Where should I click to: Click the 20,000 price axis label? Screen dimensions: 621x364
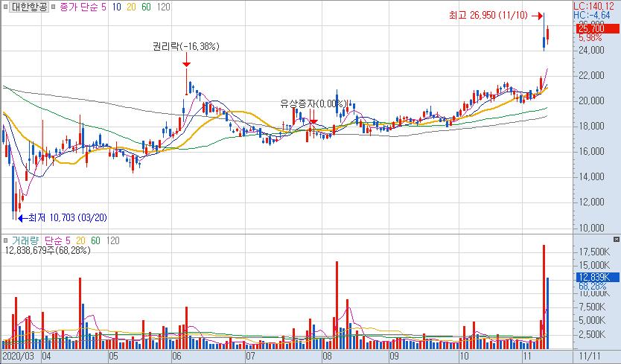(591, 100)
